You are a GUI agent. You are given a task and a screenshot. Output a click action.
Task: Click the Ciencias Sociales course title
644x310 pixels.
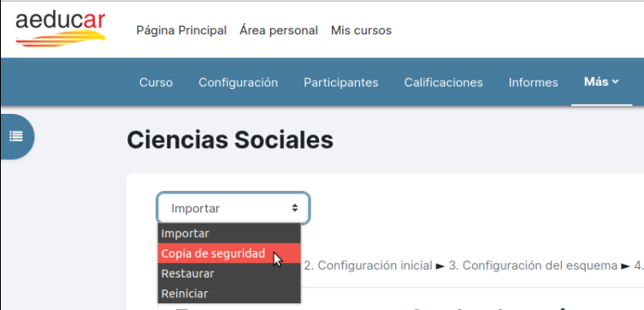tap(230, 140)
